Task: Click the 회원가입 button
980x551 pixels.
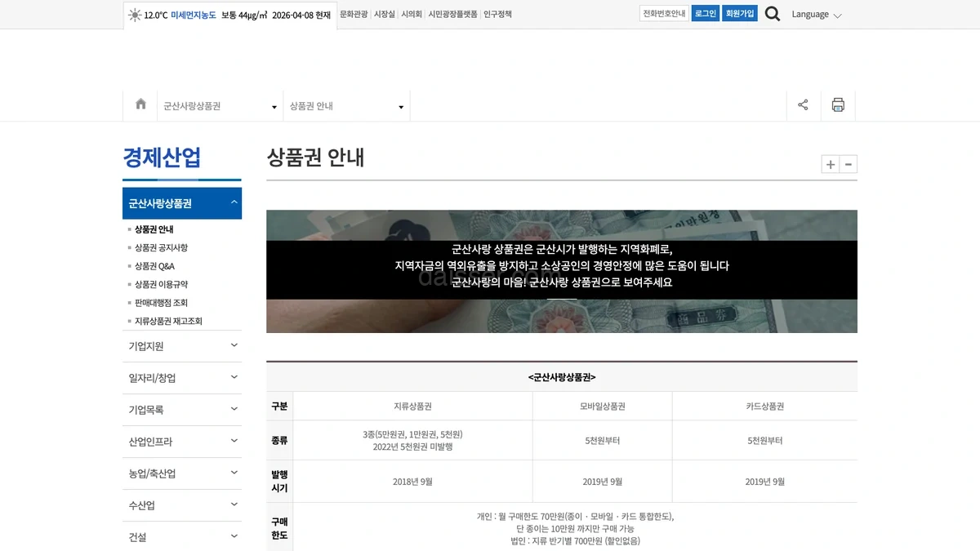Action: click(740, 14)
